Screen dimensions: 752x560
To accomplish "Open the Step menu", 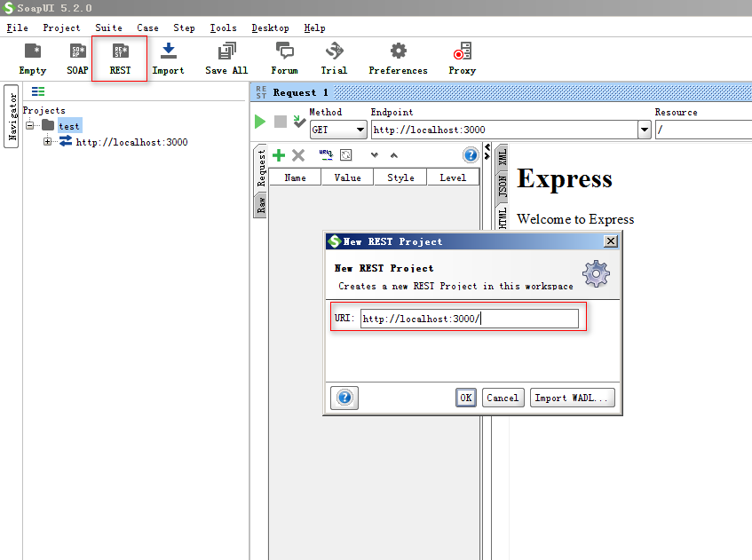I will (184, 28).
